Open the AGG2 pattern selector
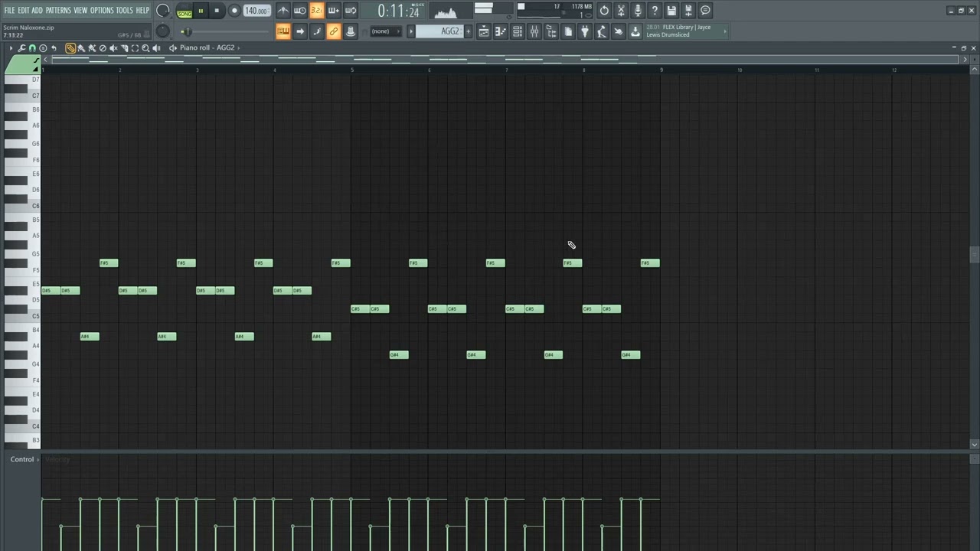The height and width of the screenshot is (551, 980). pyautogui.click(x=439, y=31)
